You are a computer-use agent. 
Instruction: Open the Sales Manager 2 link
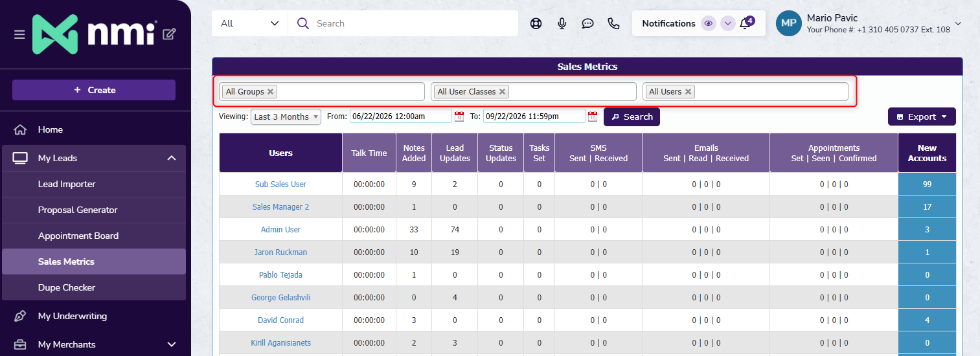(x=280, y=207)
